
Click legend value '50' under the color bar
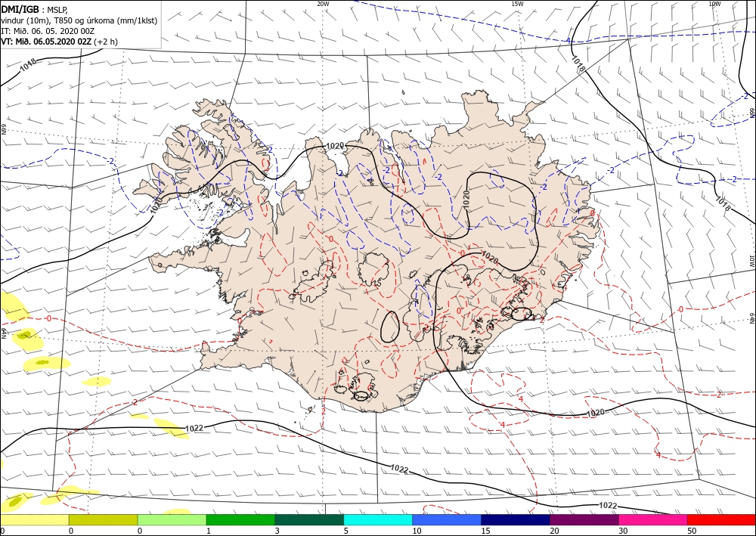coord(692,531)
